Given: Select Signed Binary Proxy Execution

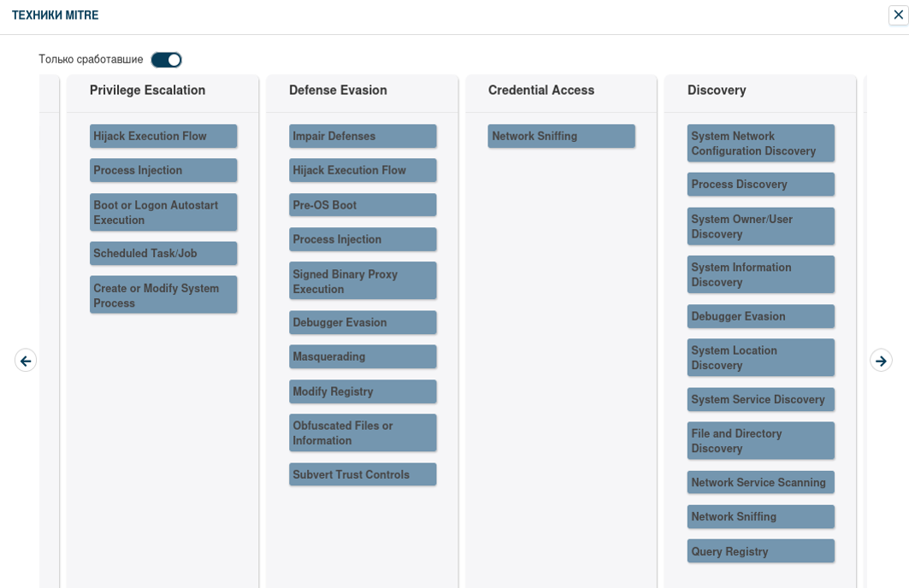Looking at the screenshot, I should [363, 281].
